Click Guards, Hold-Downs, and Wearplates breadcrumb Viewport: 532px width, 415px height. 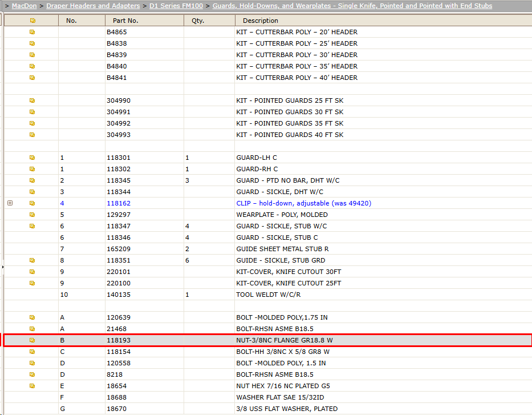click(352, 6)
